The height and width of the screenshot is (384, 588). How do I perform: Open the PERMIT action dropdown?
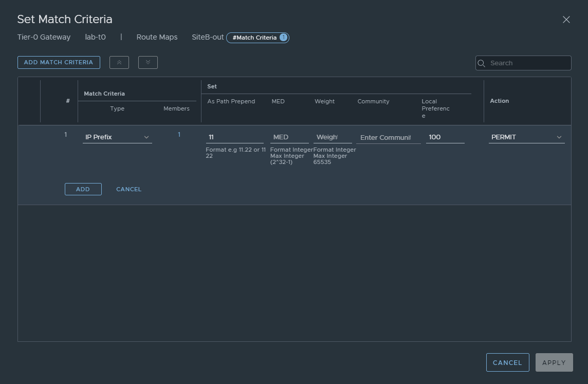pos(526,137)
